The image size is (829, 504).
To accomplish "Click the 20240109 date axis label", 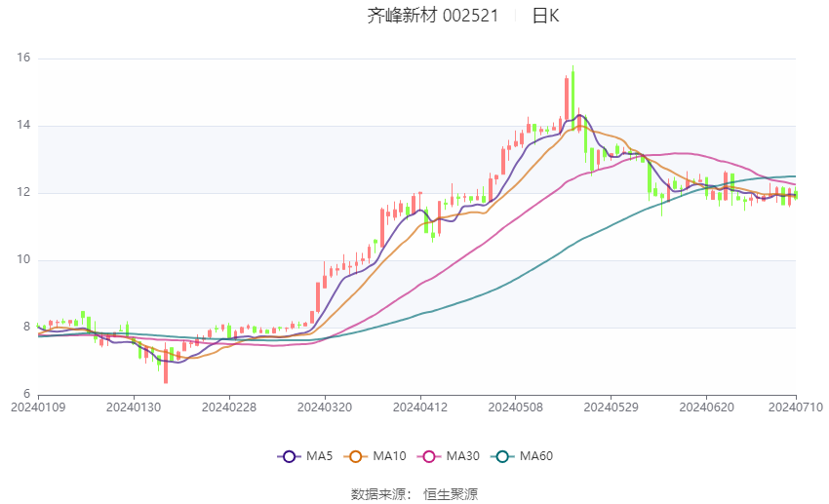I will point(38,407).
